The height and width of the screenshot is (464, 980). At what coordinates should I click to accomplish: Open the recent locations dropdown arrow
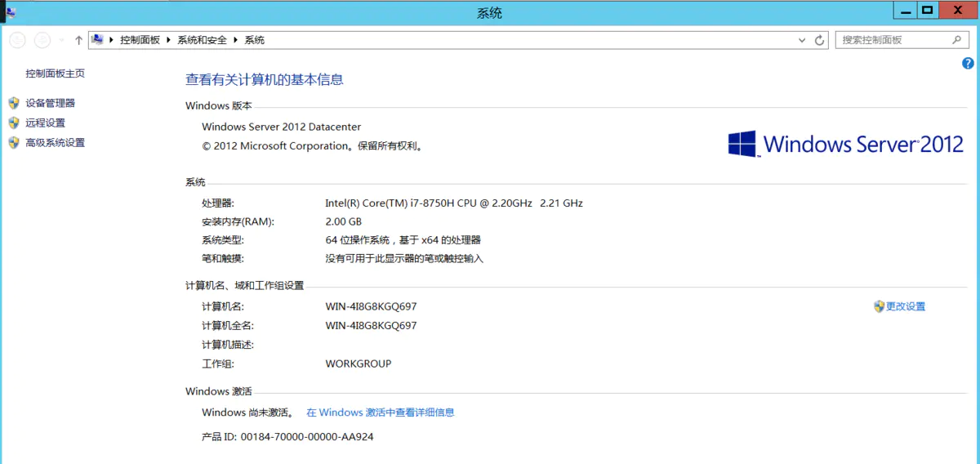(61, 40)
